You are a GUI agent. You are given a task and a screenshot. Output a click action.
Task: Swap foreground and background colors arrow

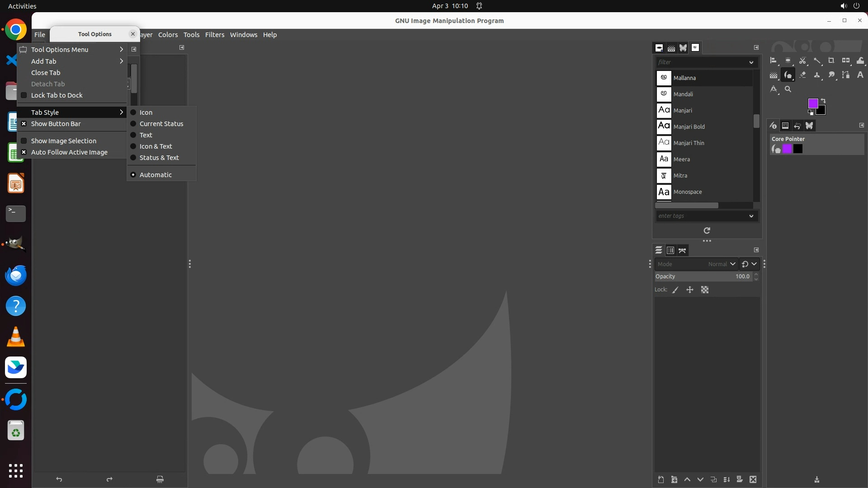pos(823,101)
